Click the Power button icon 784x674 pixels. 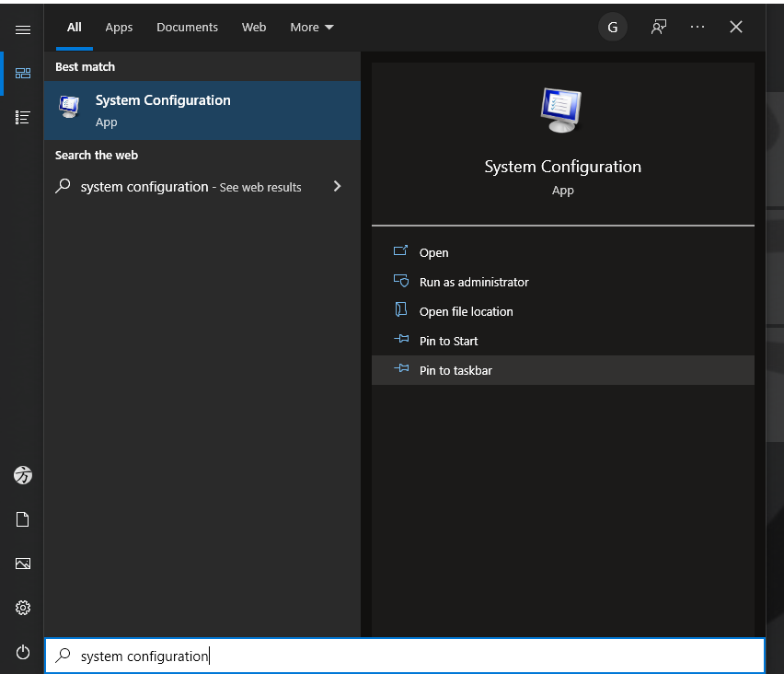(23, 652)
